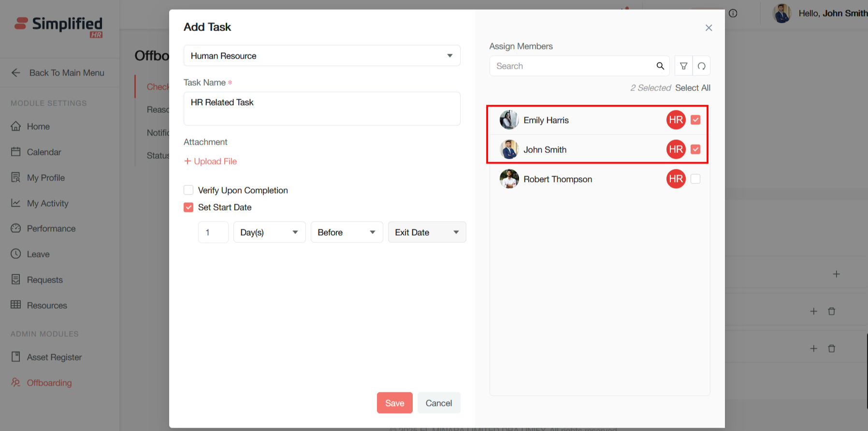Click into the Task Name text field
Screen dimensions: 868x431
(x=321, y=109)
